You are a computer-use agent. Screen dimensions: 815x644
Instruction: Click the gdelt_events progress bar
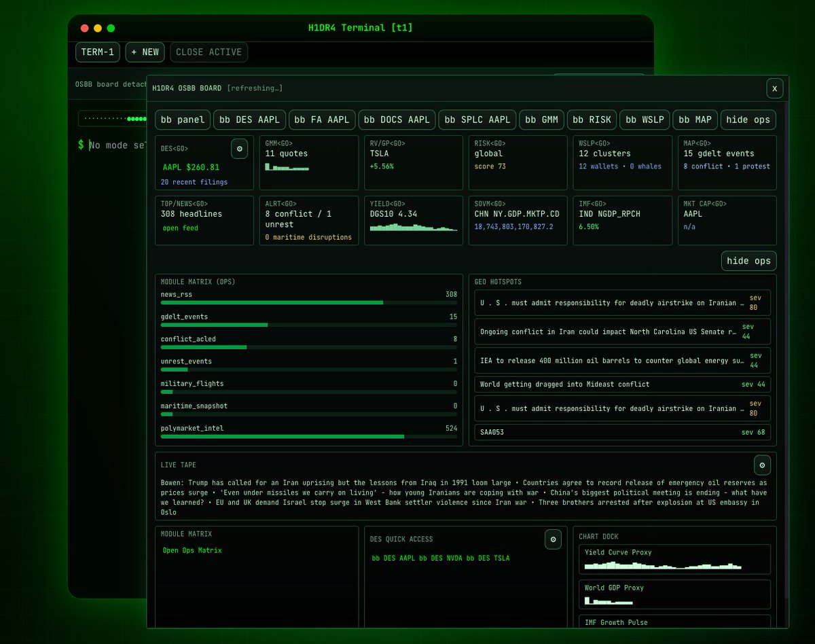[309, 325]
